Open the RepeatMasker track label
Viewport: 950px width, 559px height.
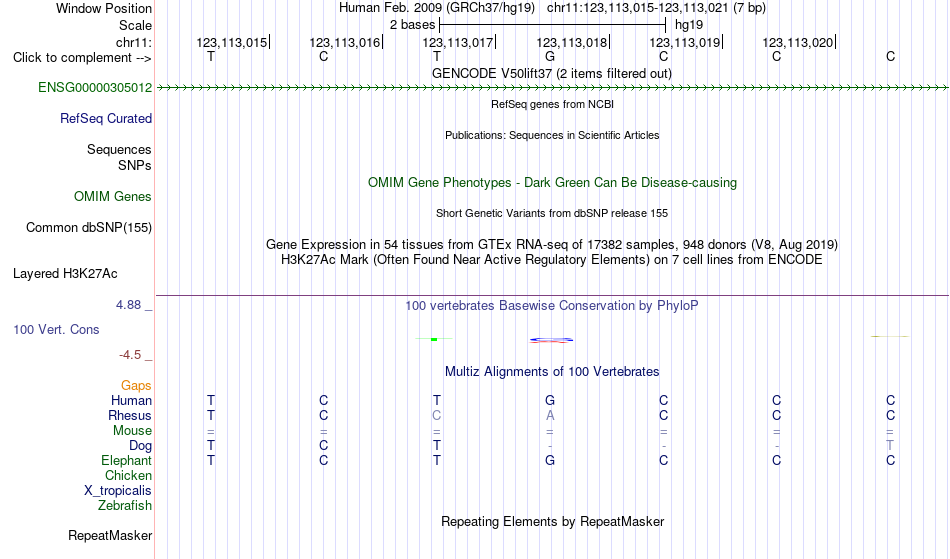tap(110, 535)
